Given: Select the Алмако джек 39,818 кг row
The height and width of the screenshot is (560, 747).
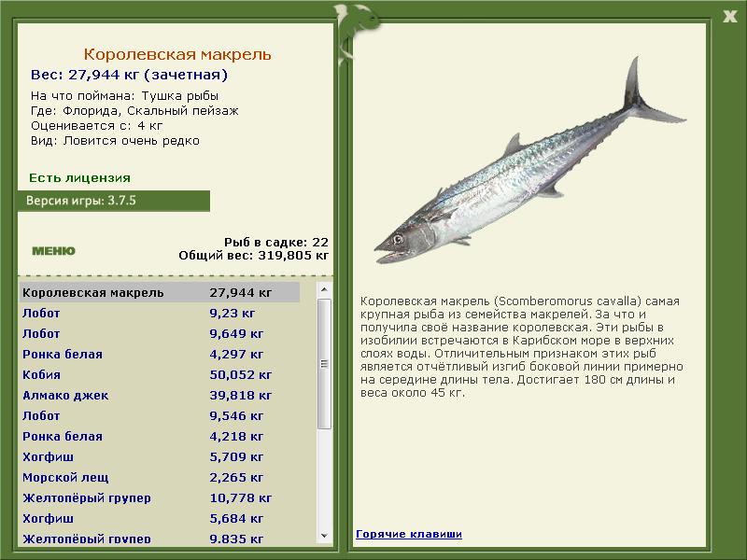Looking at the screenshot, I should tap(160, 395).
